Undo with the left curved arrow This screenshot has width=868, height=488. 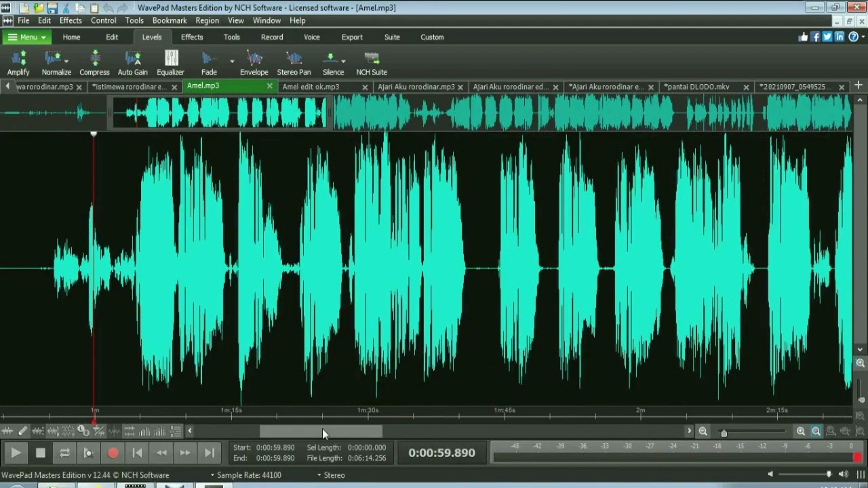point(108,8)
